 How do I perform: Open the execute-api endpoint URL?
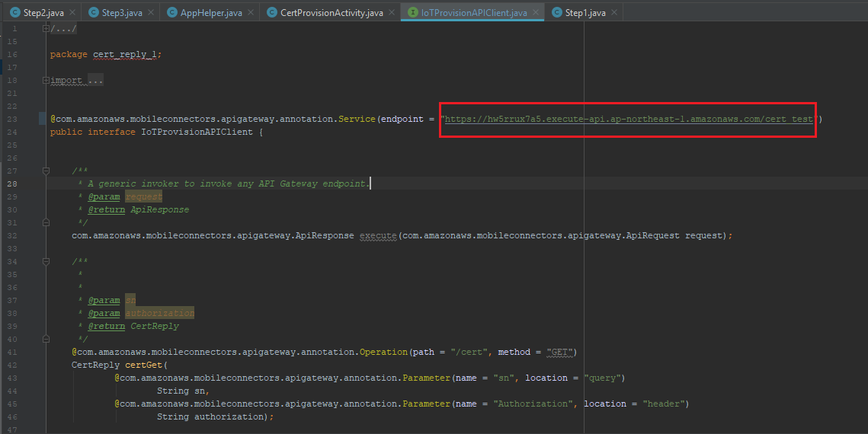629,119
